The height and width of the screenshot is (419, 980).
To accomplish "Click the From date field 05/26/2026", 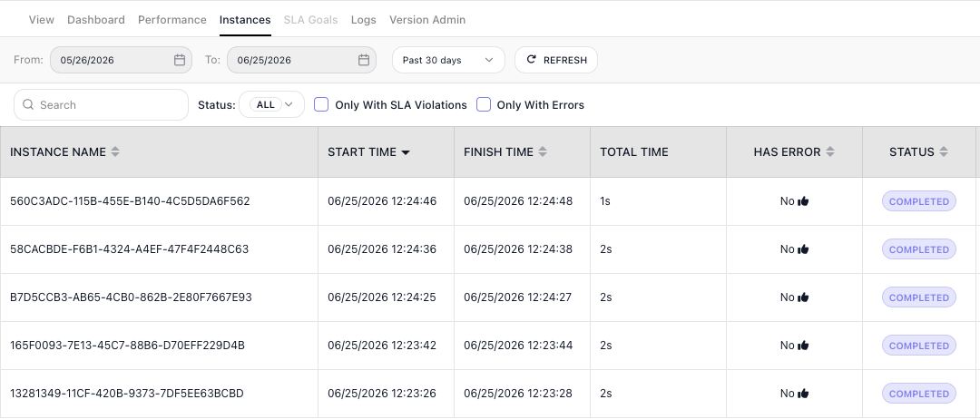I will pos(121,60).
